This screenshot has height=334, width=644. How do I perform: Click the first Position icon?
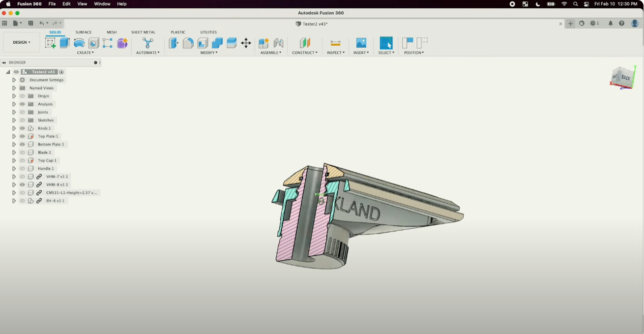408,43
